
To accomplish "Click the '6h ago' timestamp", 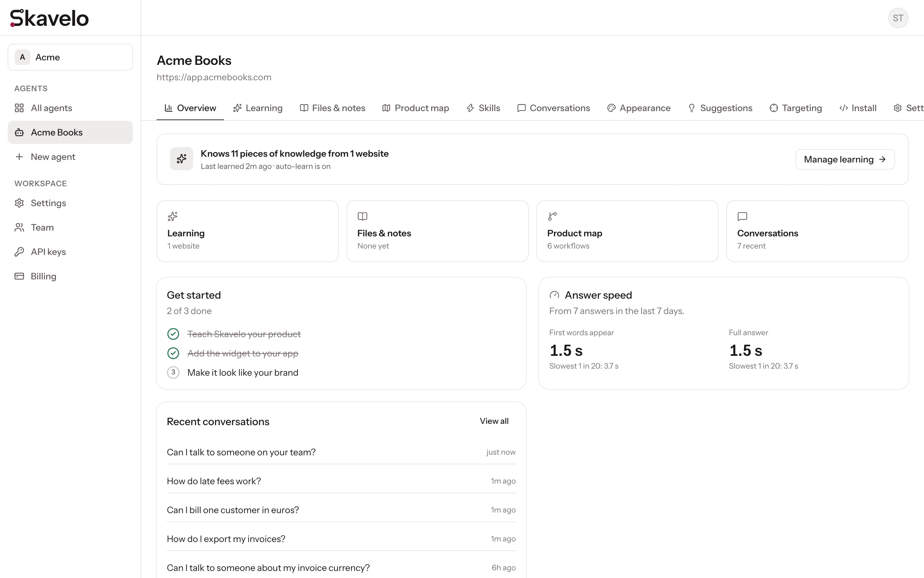I will click(503, 568).
